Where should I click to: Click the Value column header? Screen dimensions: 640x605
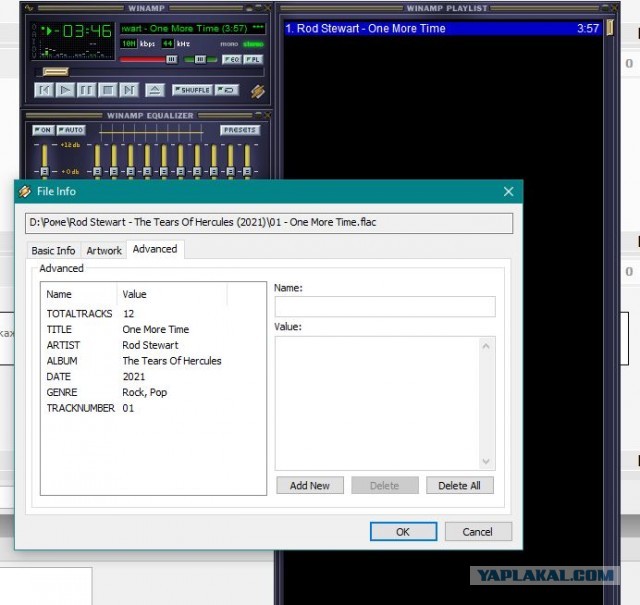pos(172,294)
